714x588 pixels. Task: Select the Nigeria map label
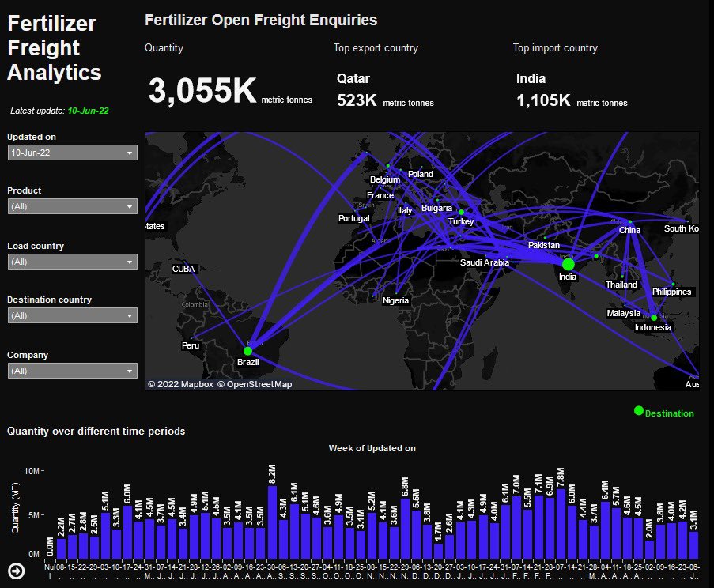[395, 300]
